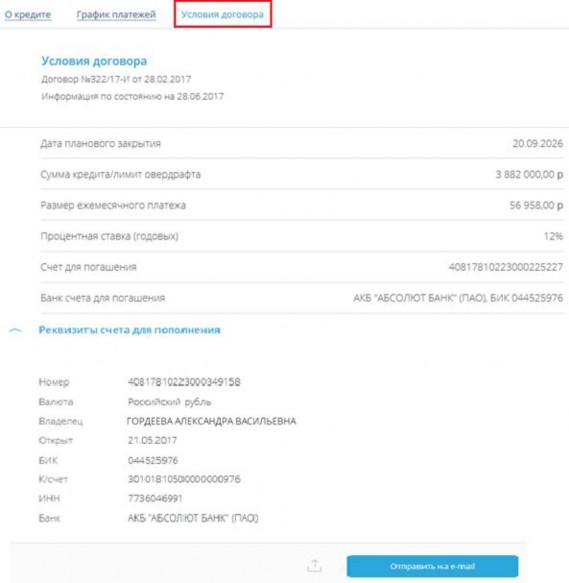Click the БИК value 044525976 in details

pyautogui.click(x=153, y=460)
